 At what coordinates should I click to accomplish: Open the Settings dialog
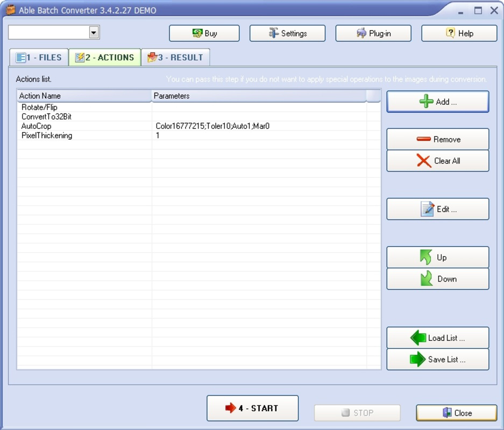coord(287,33)
